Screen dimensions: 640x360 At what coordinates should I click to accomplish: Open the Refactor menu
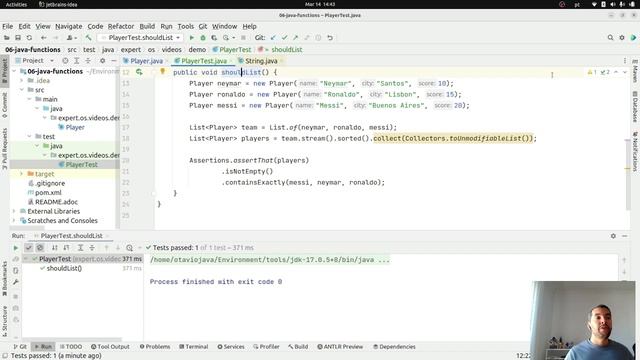(x=121, y=26)
